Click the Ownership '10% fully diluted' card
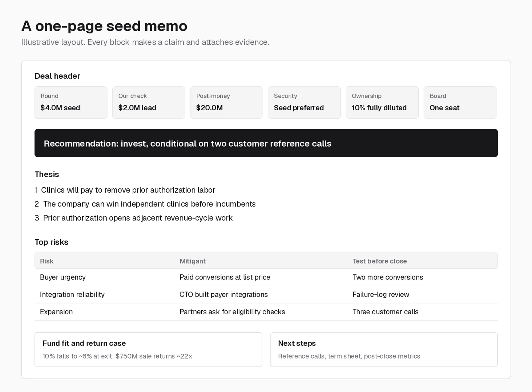Image resolution: width=532 pixels, height=392 pixels. 382,102
